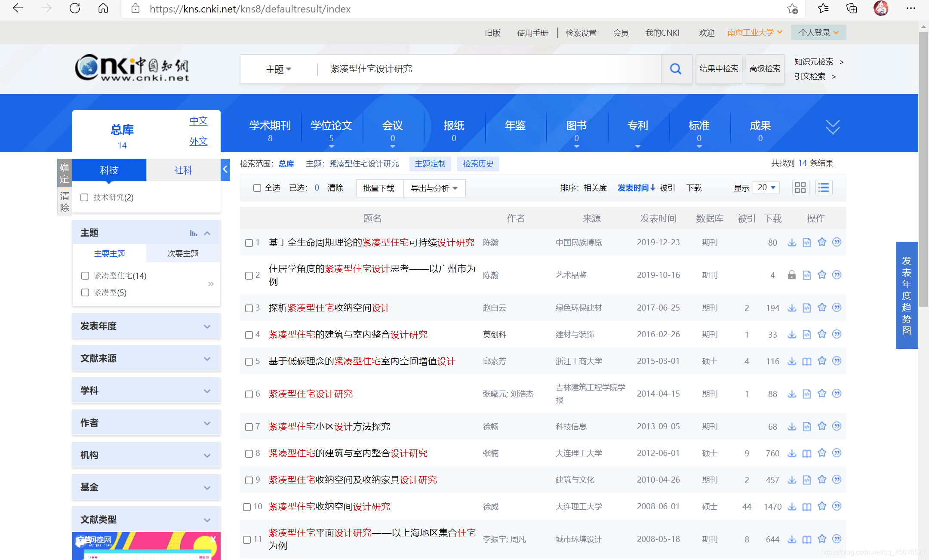Click the theme chart visualization icon

[194, 233]
